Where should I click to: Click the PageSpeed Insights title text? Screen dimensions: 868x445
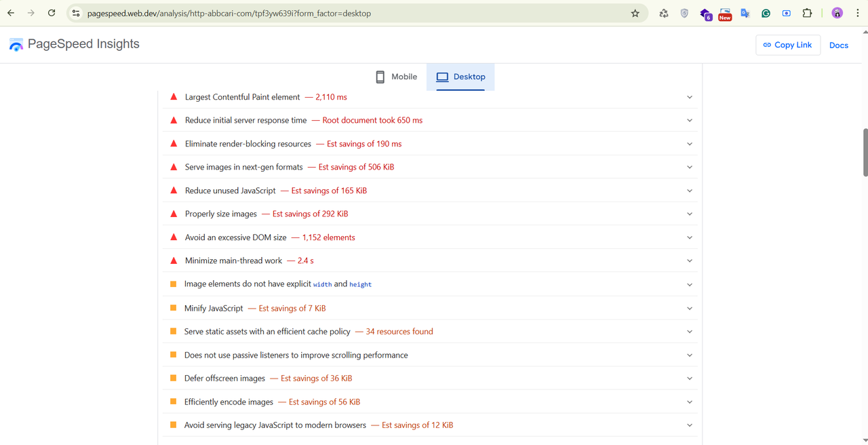point(83,44)
